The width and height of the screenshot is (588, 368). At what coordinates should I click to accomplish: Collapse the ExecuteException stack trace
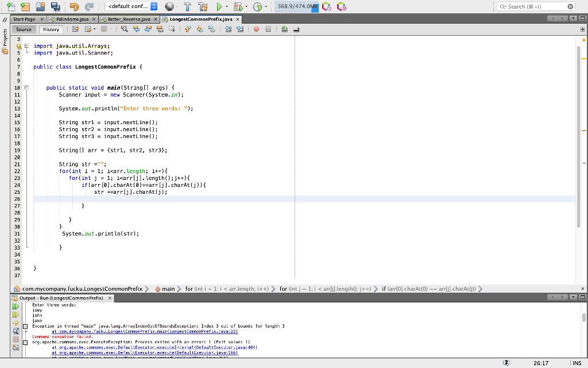(25, 343)
